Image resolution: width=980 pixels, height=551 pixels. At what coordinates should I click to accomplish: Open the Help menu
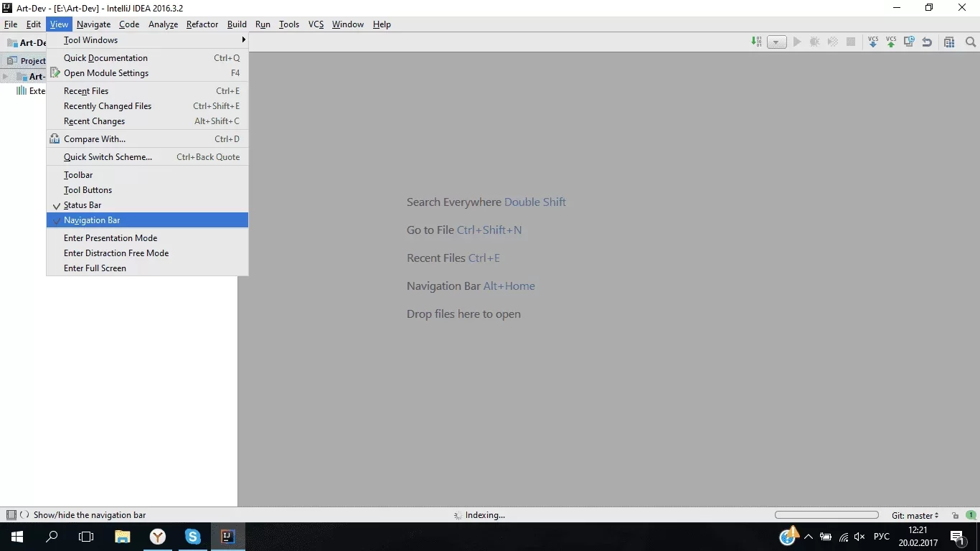pos(382,24)
